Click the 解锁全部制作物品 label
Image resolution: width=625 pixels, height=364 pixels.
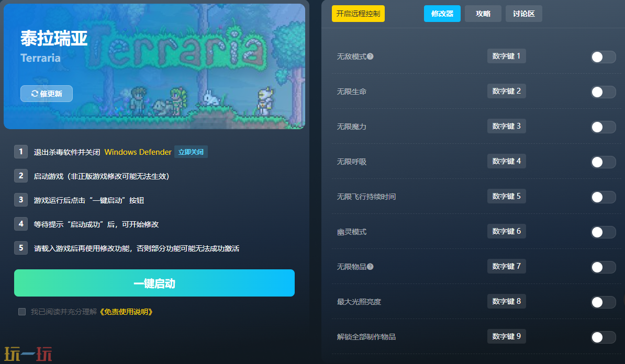(366, 337)
